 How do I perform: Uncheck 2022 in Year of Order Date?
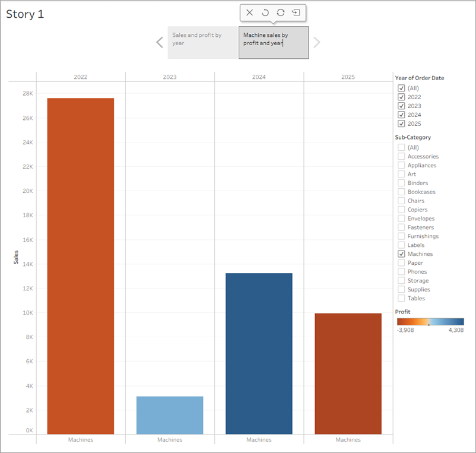401,97
